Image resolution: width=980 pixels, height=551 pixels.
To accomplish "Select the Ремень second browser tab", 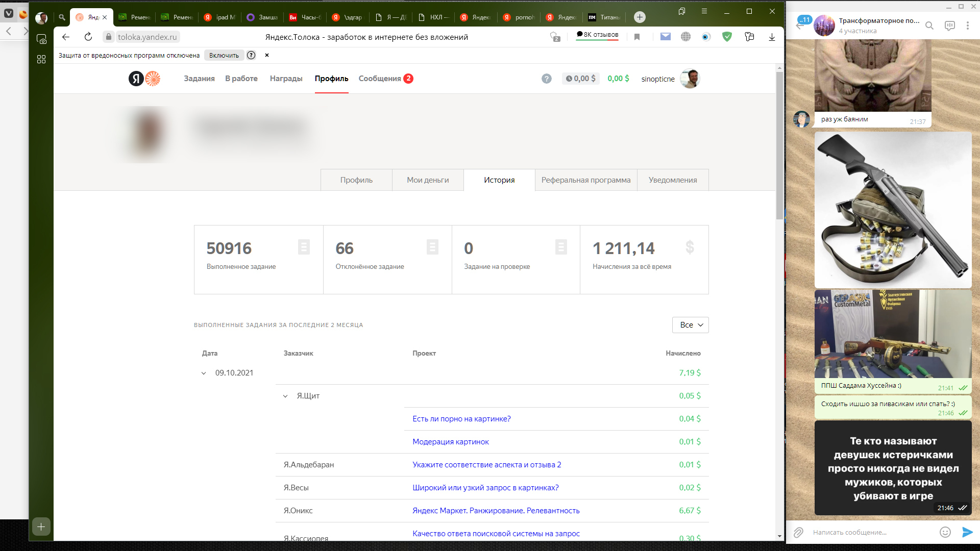I will (x=177, y=17).
